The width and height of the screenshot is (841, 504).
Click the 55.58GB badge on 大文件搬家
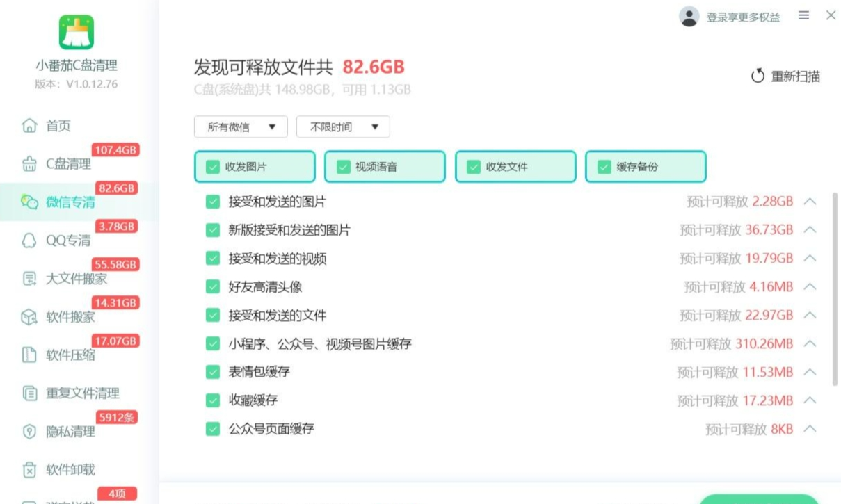tap(115, 265)
